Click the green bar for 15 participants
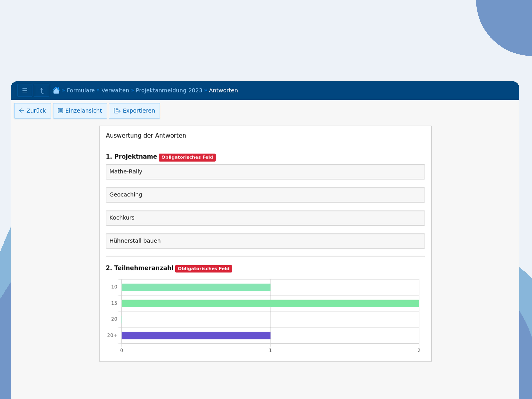The height and width of the screenshot is (399, 532). [x=270, y=304]
